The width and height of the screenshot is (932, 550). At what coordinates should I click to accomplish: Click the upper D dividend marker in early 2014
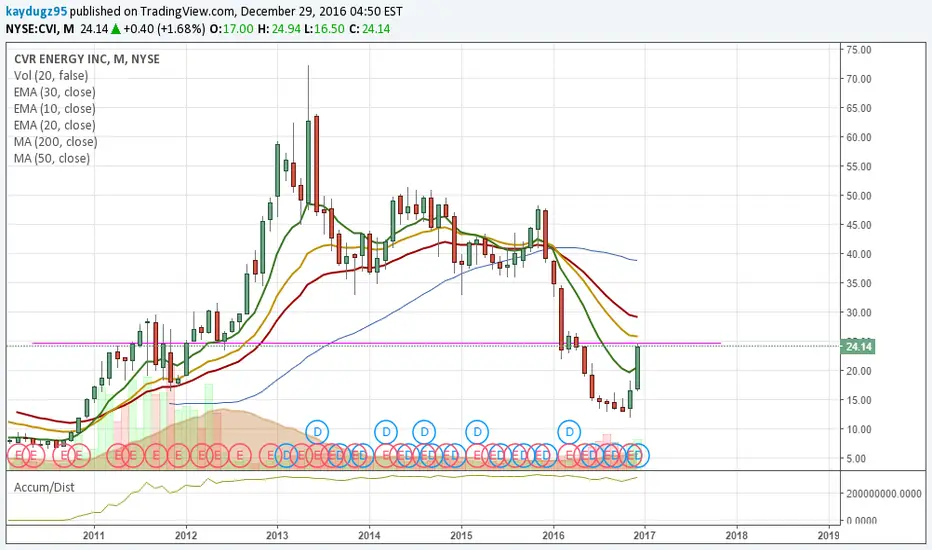point(386,432)
